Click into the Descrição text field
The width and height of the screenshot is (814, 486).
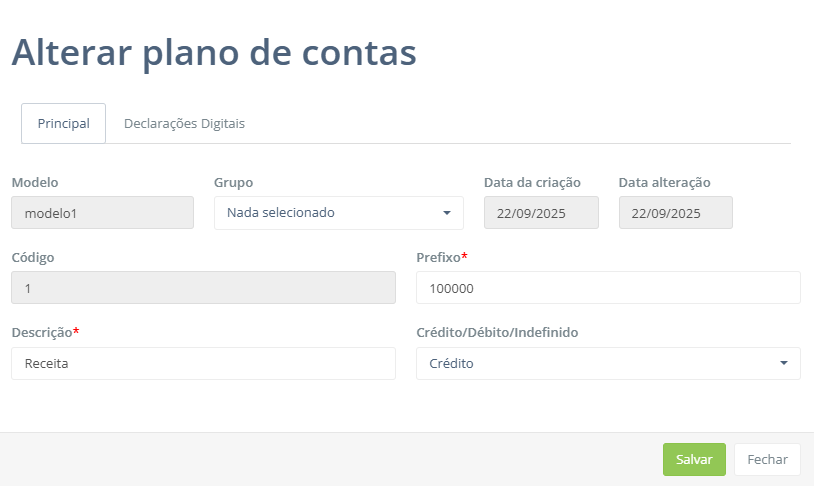[203, 364]
